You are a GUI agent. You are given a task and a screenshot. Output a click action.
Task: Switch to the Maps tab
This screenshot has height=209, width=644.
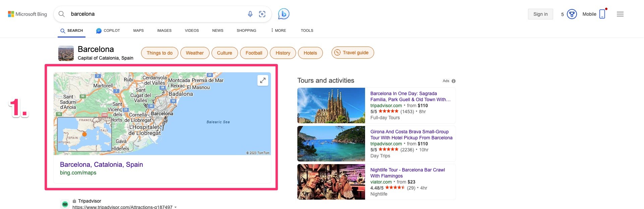(138, 30)
